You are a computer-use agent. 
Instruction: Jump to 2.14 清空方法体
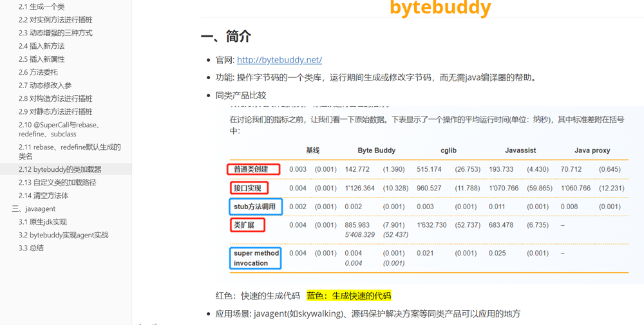pyautogui.click(x=43, y=196)
